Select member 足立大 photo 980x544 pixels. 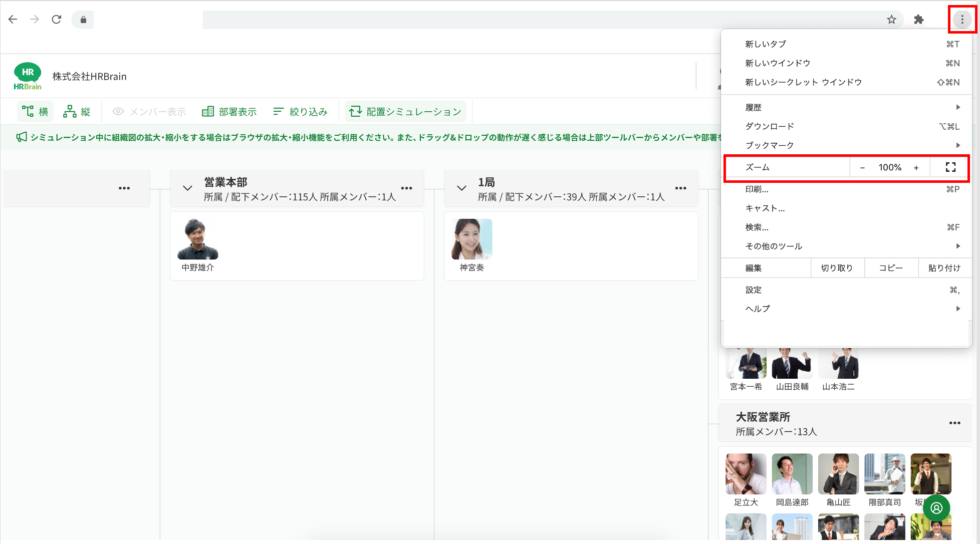tap(746, 474)
